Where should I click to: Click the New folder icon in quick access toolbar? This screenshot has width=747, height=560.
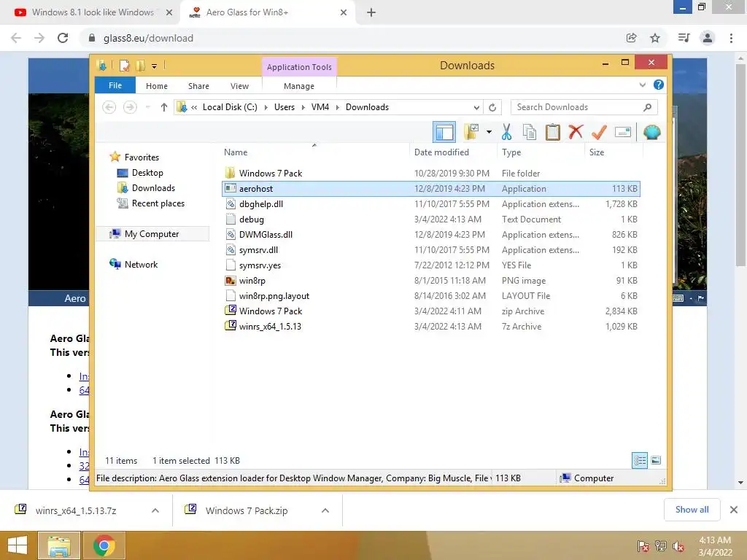[141, 65]
